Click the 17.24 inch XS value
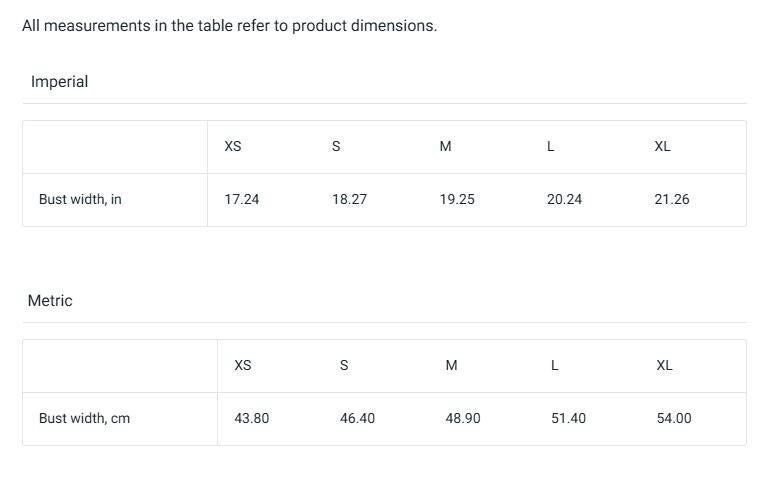The height and width of the screenshot is (484, 768). point(241,200)
